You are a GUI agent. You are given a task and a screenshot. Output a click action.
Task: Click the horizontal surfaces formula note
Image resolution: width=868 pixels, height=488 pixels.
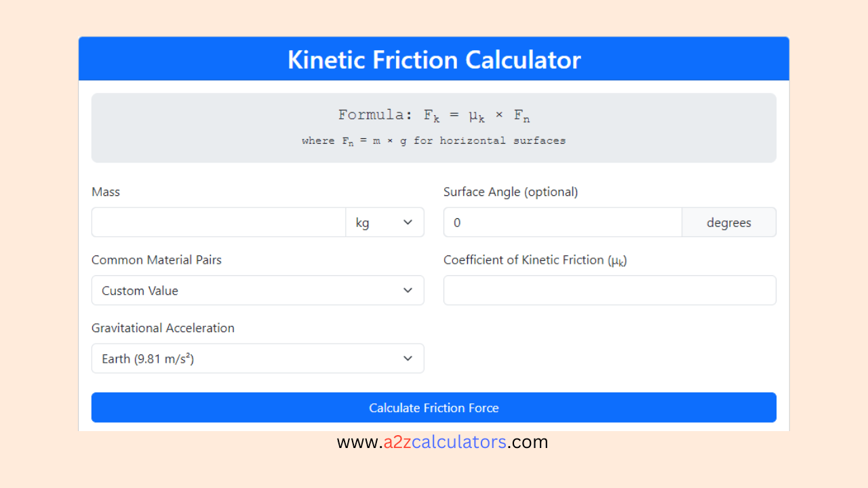pyautogui.click(x=434, y=140)
